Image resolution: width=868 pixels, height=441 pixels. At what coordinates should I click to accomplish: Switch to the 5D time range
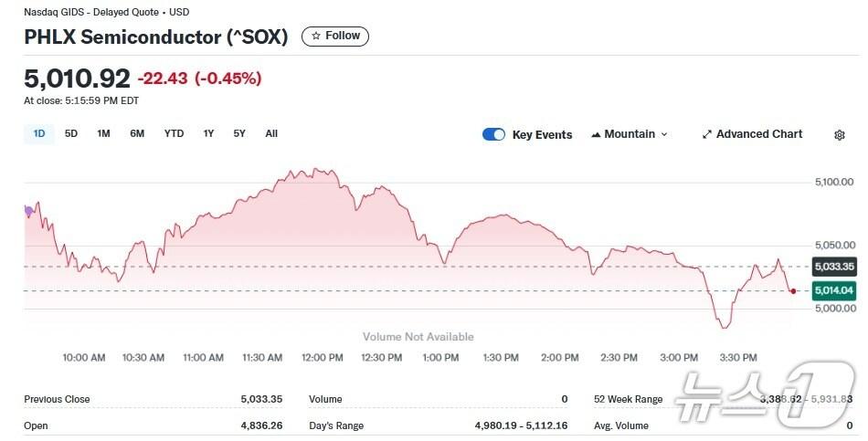click(x=71, y=134)
